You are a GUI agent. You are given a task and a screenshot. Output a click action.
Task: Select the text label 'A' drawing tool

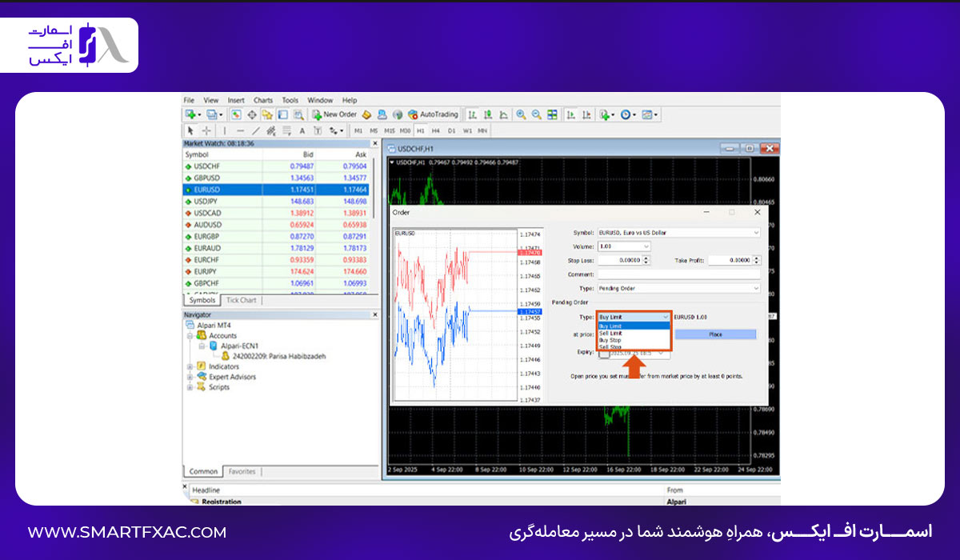pyautogui.click(x=302, y=130)
